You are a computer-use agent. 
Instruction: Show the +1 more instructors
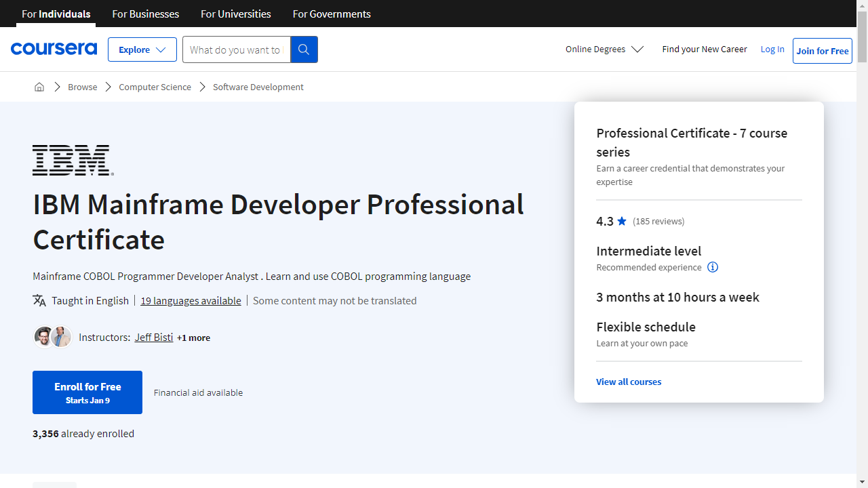point(193,338)
